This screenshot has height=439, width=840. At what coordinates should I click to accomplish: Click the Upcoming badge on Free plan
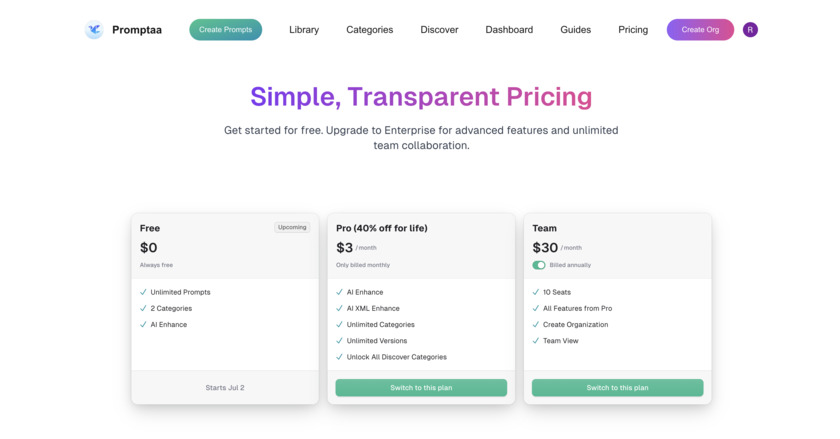[x=292, y=227]
